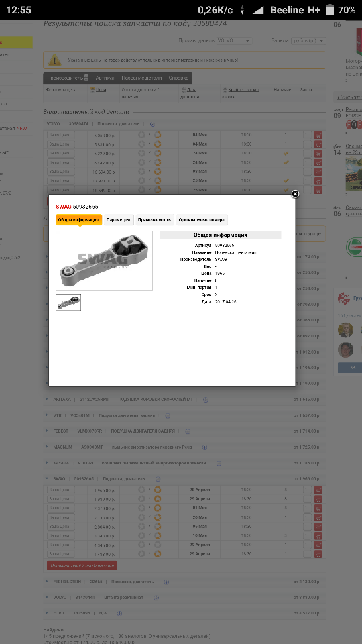Image resolution: width=362 pixels, height=644 pixels.
Task: Tap the battery icon in status bar
Action: pyautogui.click(x=330, y=10)
